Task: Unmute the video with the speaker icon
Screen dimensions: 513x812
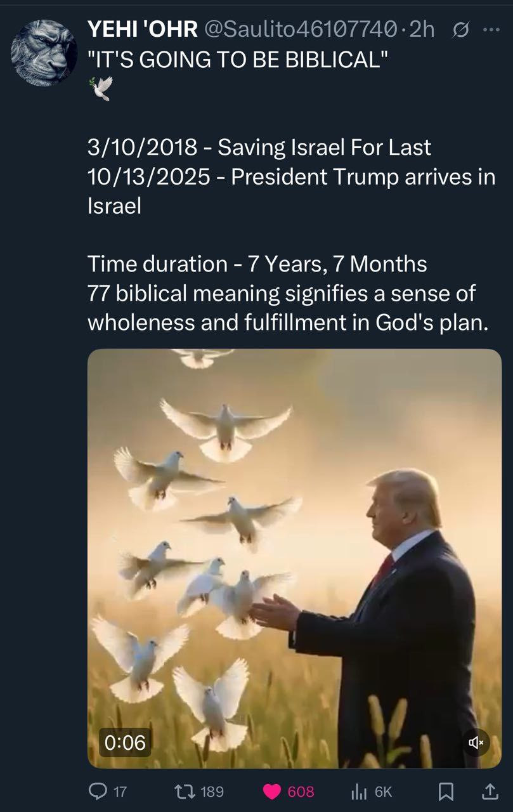Action: tap(476, 742)
